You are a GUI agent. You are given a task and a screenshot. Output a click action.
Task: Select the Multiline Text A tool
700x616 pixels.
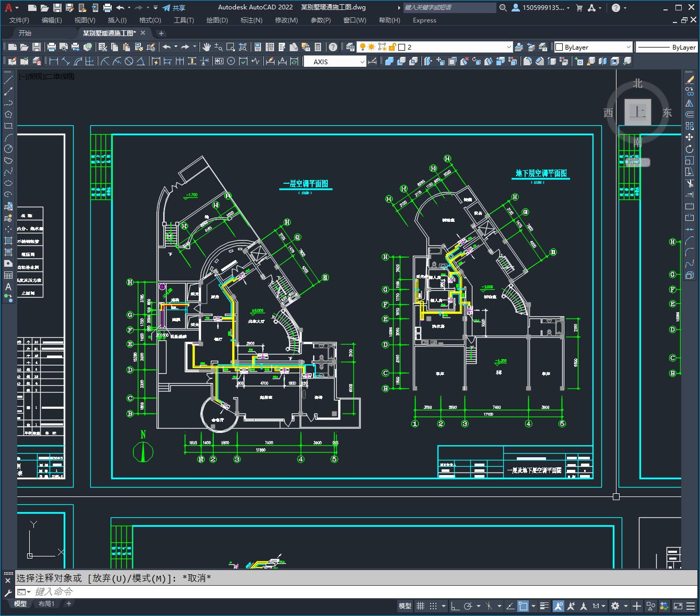8,287
